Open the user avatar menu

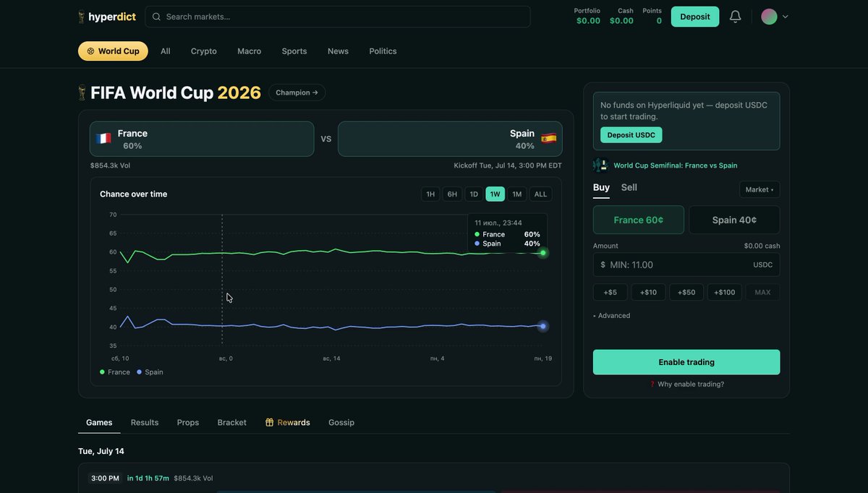[769, 17]
